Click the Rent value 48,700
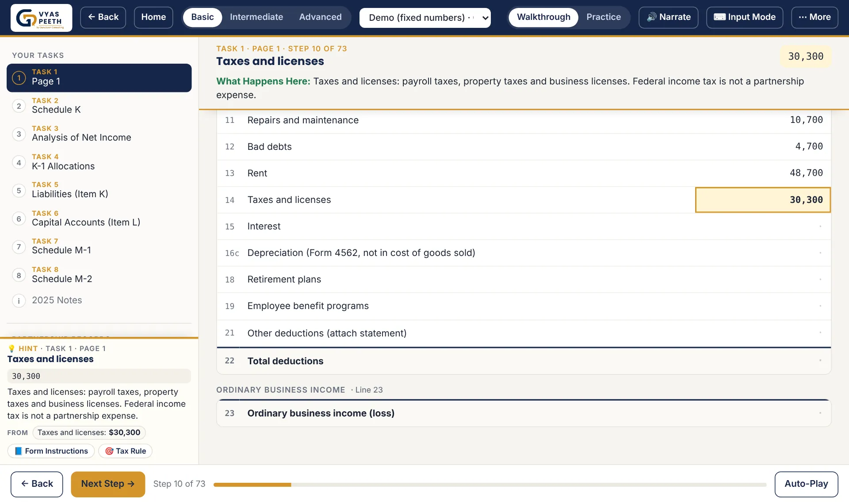849x504 pixels. point(806,173)
